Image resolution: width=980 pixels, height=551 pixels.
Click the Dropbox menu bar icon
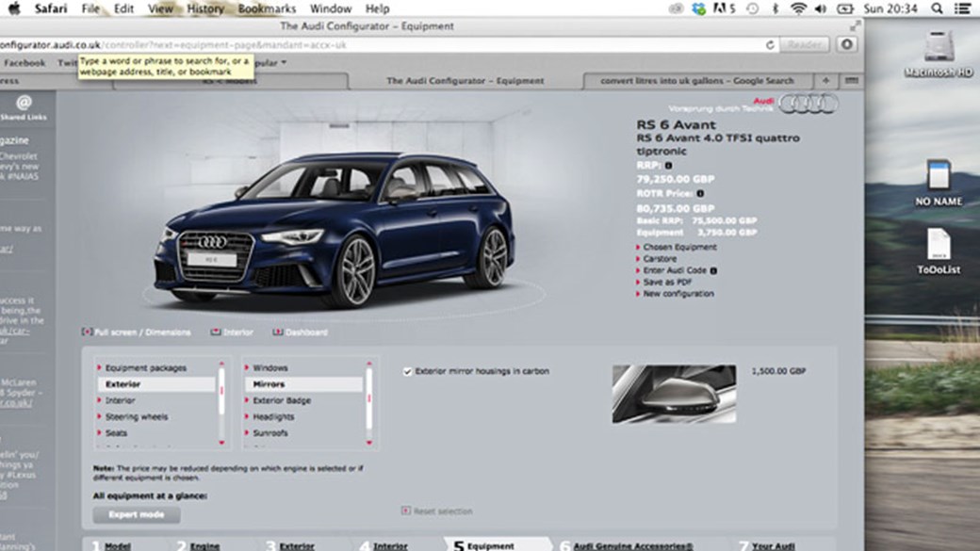(x=699, y=8)
